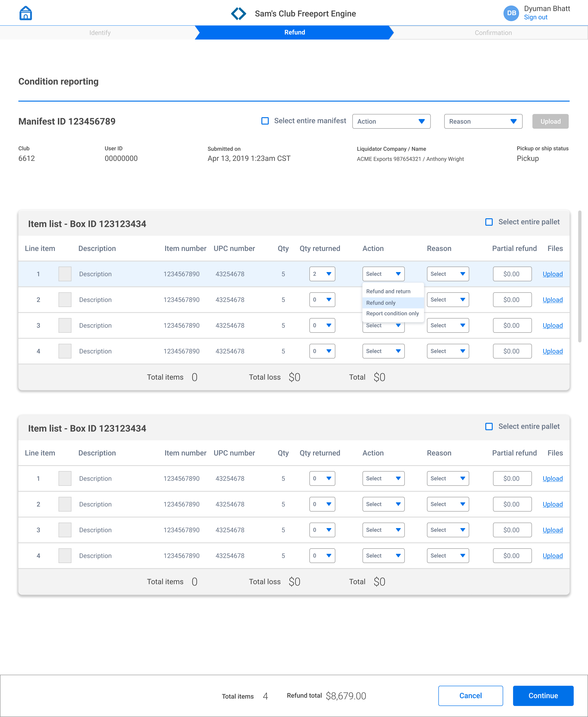This screenshot has height=717, width=588.
Task: Click the Manifest ID 123456789 heading
Action: click(67, 121)
